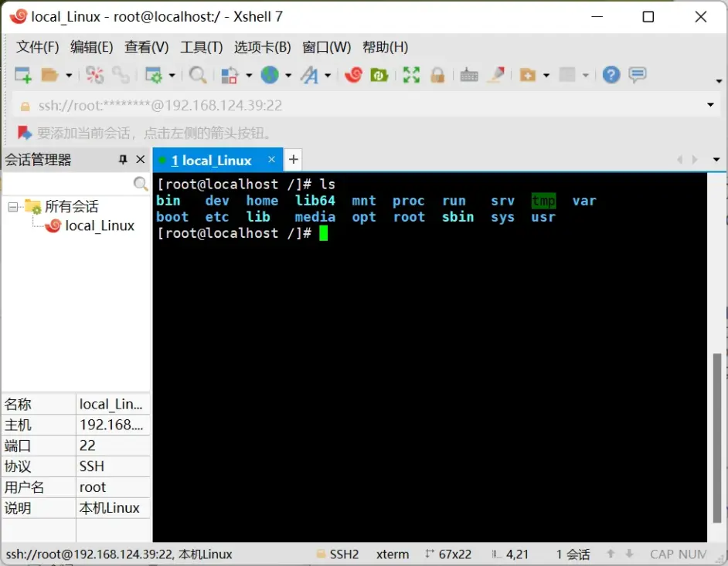The height and width of the screenshot is (566, 728).
Task: Click the 端口 value 22
Action: tap(87, 446)
